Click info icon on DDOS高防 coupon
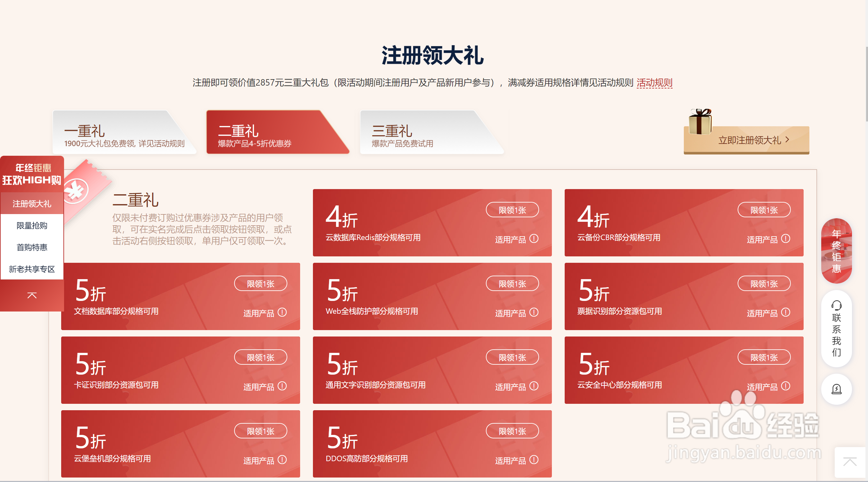This screenshot has width=868, height=482. [534, 460]
